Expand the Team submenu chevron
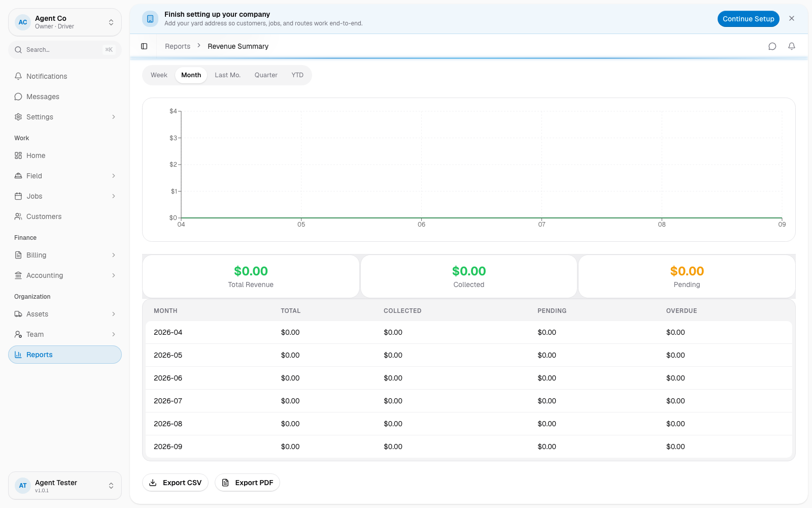812x508 pixels. [114, 334]
